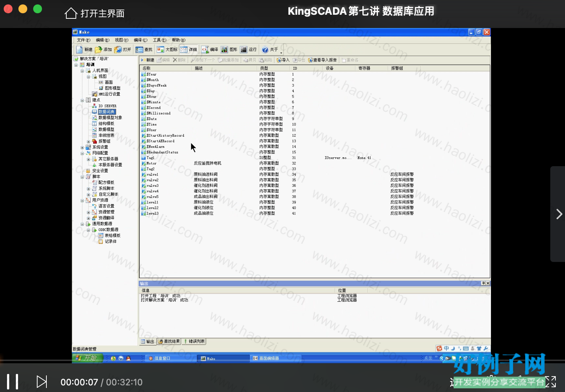The height and width of the screenshot is (392, 565).
Task: Select 数据词典 in the project tree
Action: tap(106, 112)
